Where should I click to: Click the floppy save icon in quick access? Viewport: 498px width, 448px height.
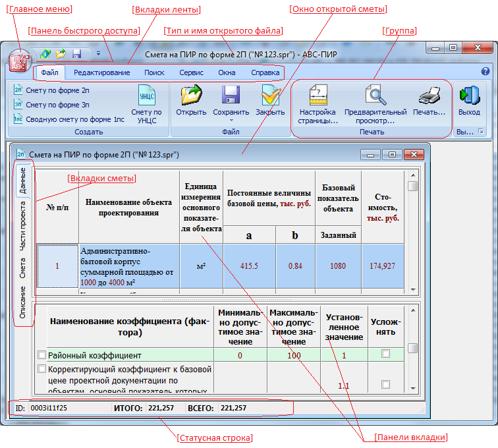click(76, 54)
